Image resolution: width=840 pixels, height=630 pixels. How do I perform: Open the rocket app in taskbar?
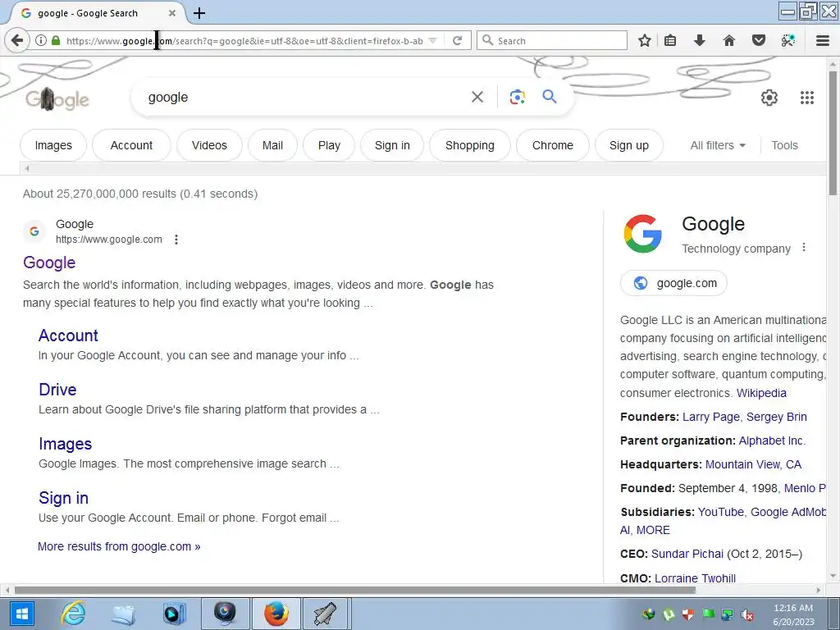325,614
